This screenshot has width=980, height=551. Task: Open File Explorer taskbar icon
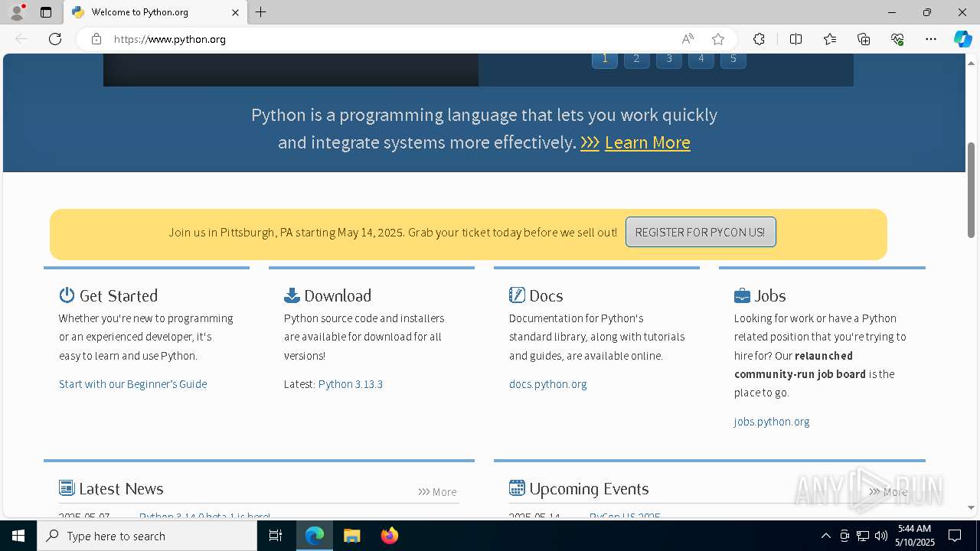351,536
